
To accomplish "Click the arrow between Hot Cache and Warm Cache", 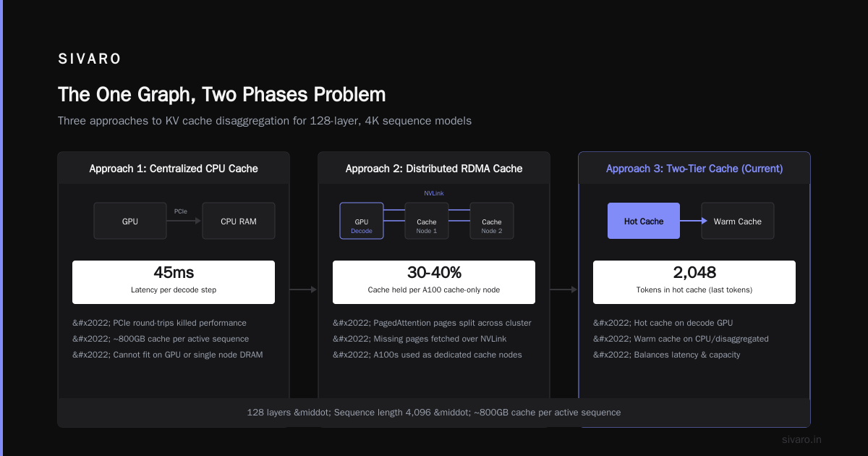I will point(691,221).
